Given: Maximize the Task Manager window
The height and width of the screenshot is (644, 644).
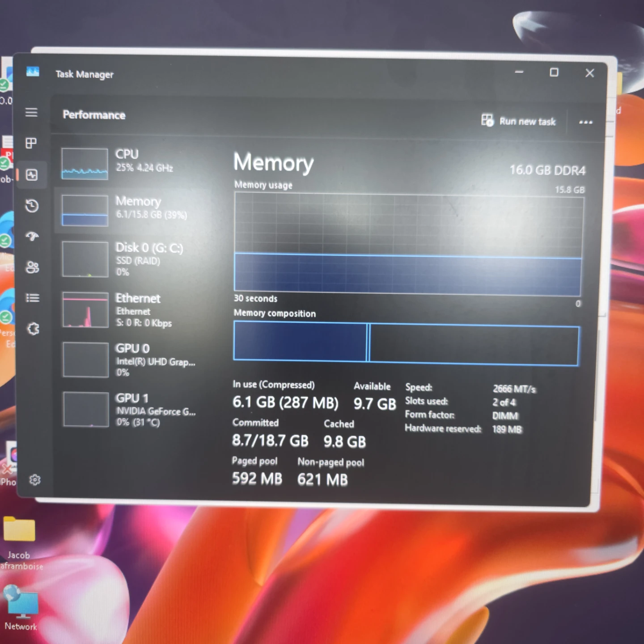Looking at the screenshot, I should [x=554, y=72].
